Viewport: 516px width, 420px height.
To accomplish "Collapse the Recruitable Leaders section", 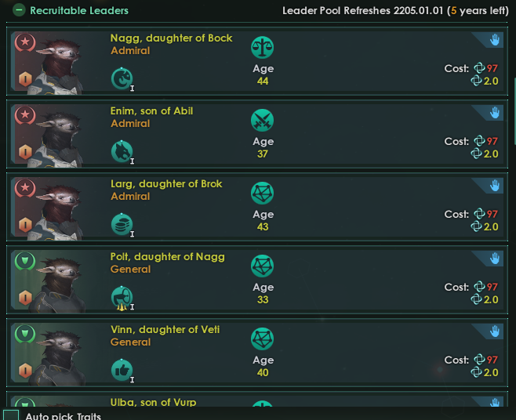I will [x=19, y=11].
